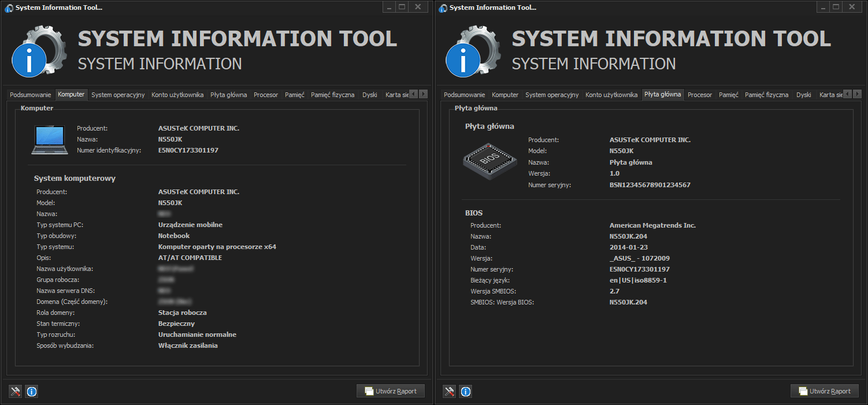
Task: Click the BIOS version '_ASUS_ - 1072009'
Action: click(640, 258)
